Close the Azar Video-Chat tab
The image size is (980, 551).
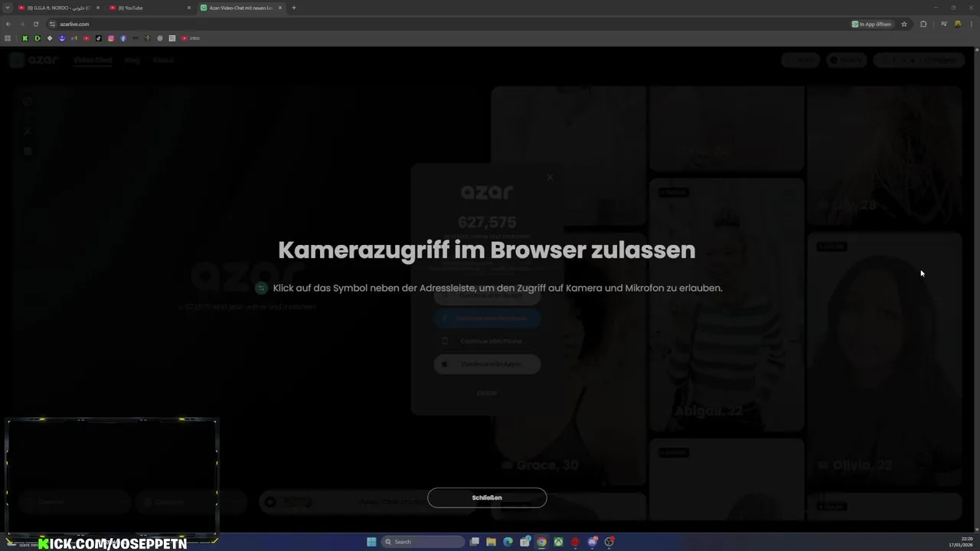coord(280,8)
